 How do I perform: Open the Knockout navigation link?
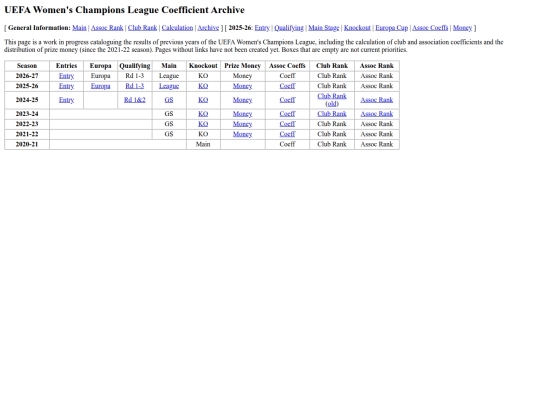(357, 28)
